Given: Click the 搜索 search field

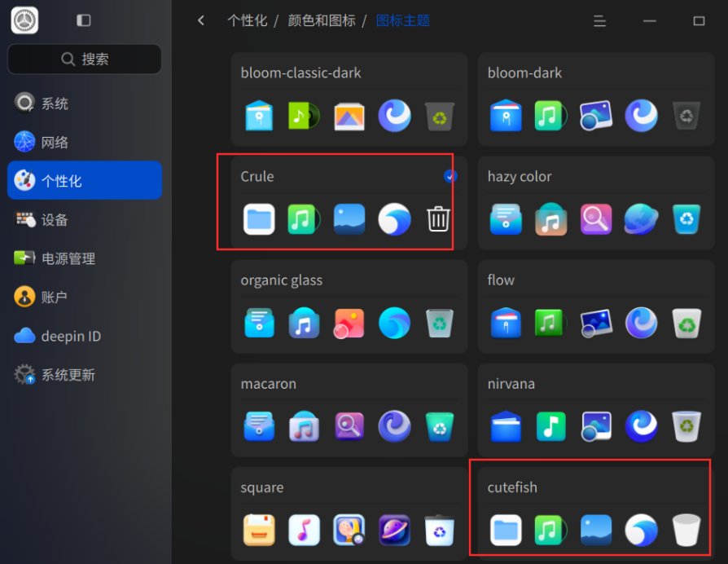Looking at the screenshot, I should coord(85,59).
